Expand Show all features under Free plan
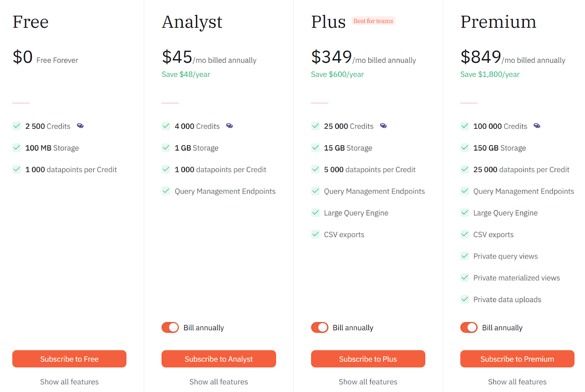The image size is (585, 392). [x=69, y=382]
